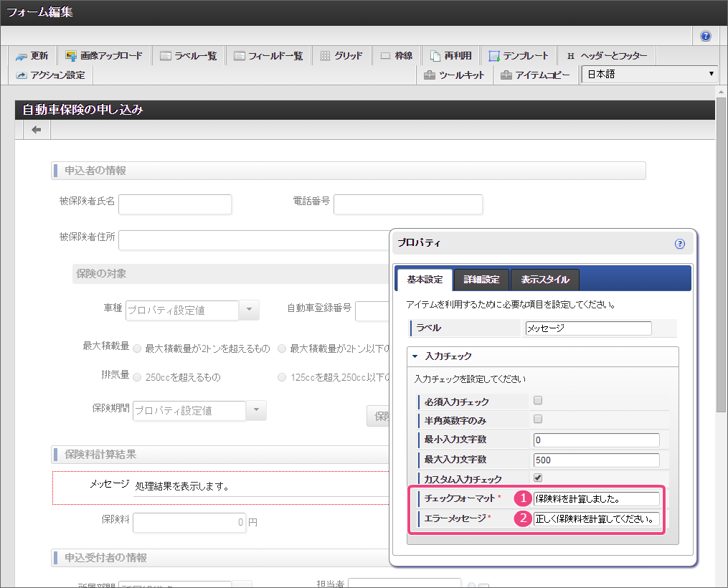Viewport: 728px width, 588px height.
Task: Click the エラーメッセージ input field
Action: (596, 518)
